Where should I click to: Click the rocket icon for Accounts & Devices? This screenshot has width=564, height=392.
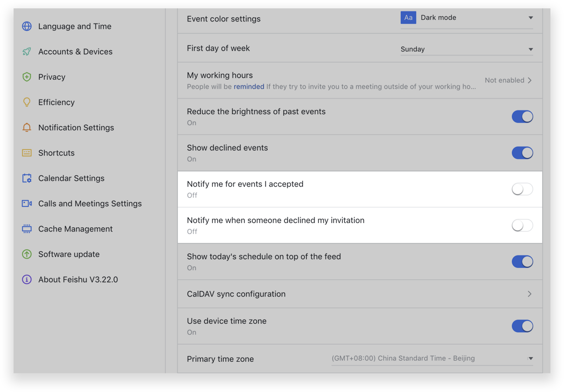27,52
